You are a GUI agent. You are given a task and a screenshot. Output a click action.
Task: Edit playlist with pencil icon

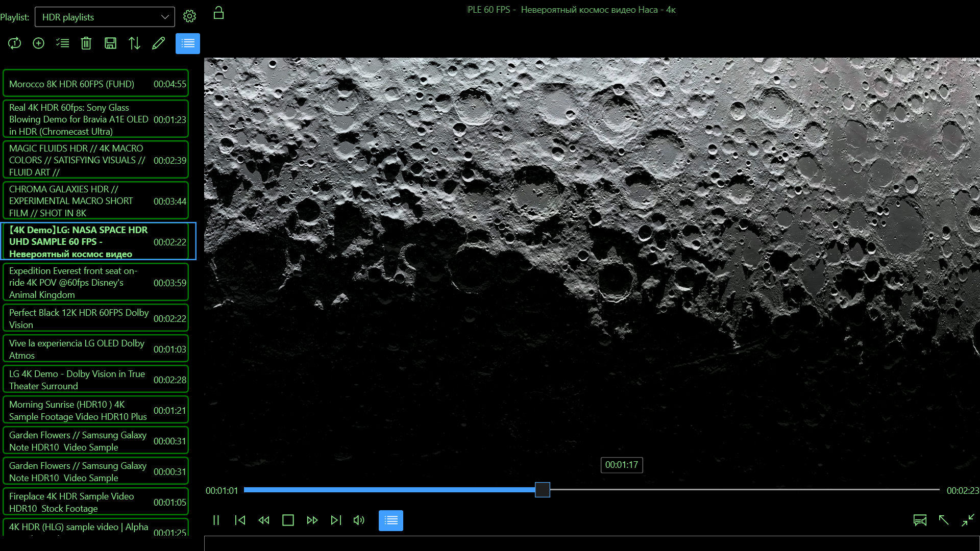tap(159, 43)
